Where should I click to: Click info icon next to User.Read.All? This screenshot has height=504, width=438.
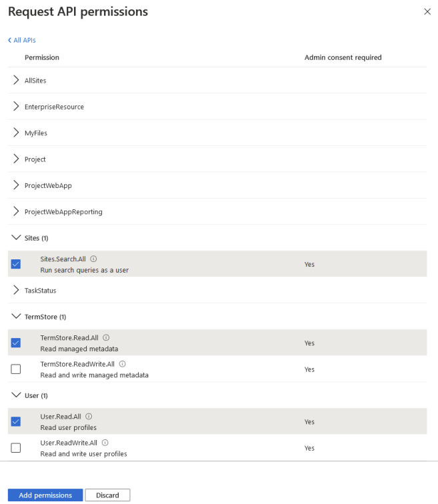[89, 417]
